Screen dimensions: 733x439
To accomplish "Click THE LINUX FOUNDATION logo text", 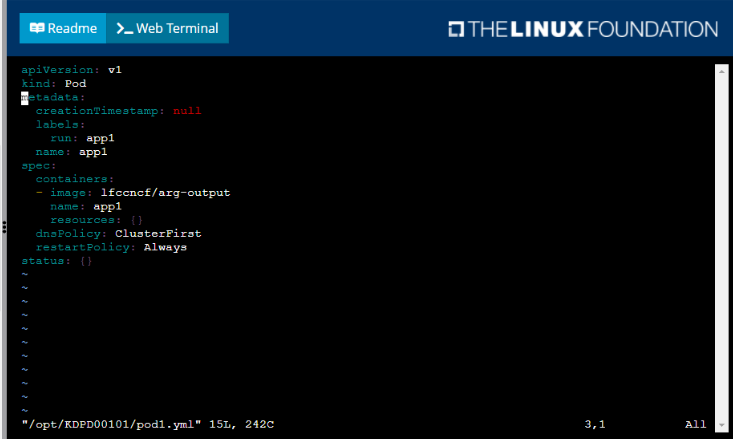I will 592,29.
